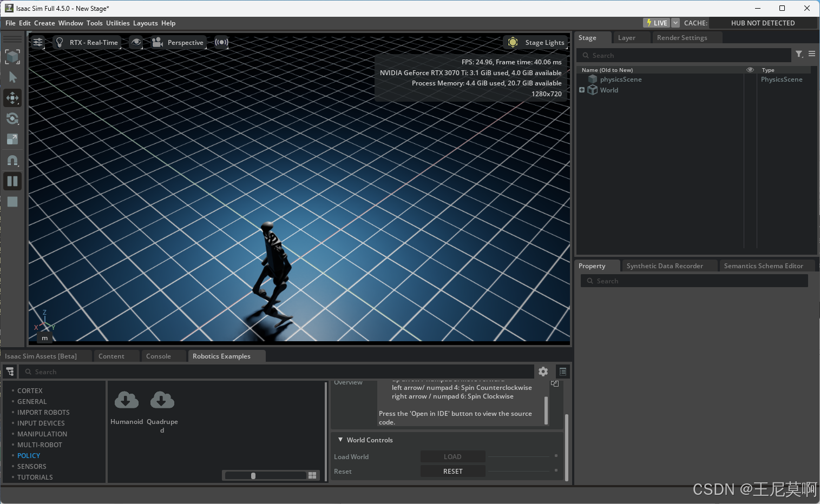Open the viewport settings sliders icon

37,42
